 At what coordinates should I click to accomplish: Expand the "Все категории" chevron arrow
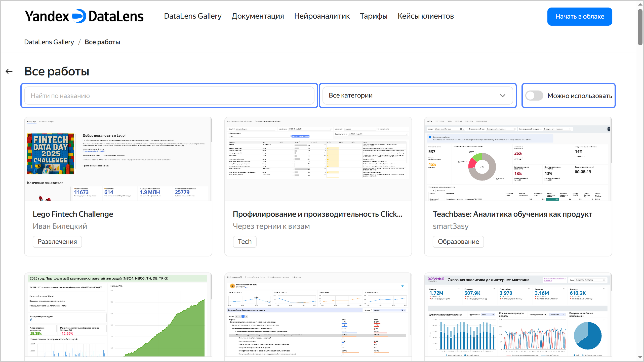tap(502, 96)
